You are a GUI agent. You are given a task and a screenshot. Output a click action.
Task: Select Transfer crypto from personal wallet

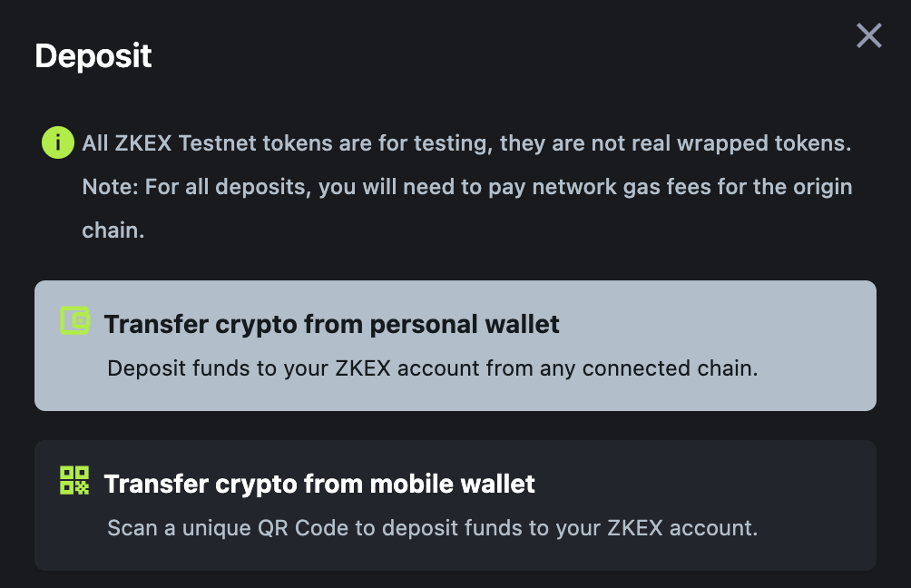331,324
